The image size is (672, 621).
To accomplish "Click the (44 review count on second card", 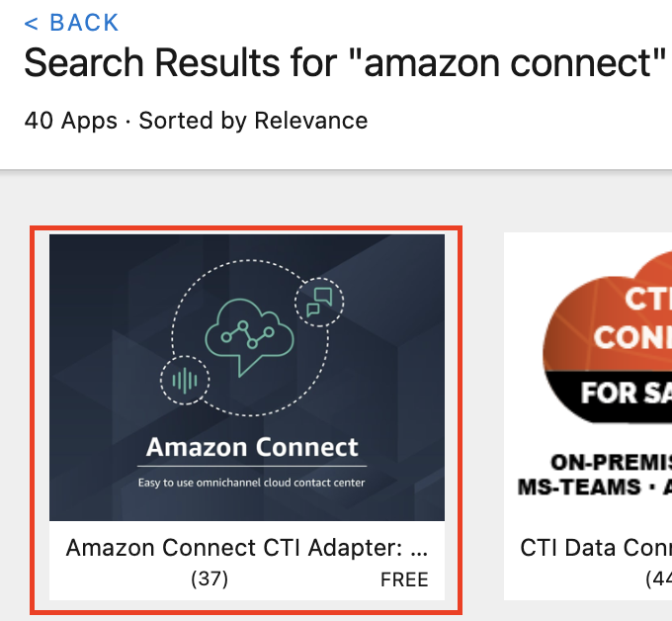I will [658, 578].
